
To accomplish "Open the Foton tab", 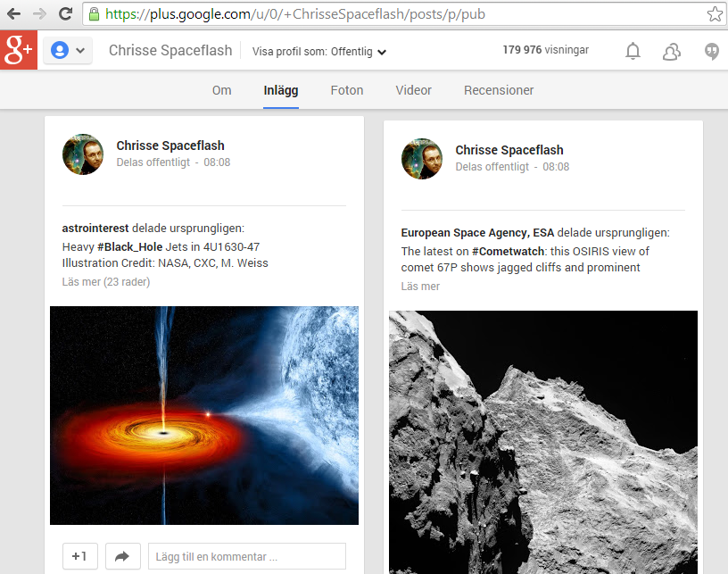I will pyautogui.click(x=347, y=90).
